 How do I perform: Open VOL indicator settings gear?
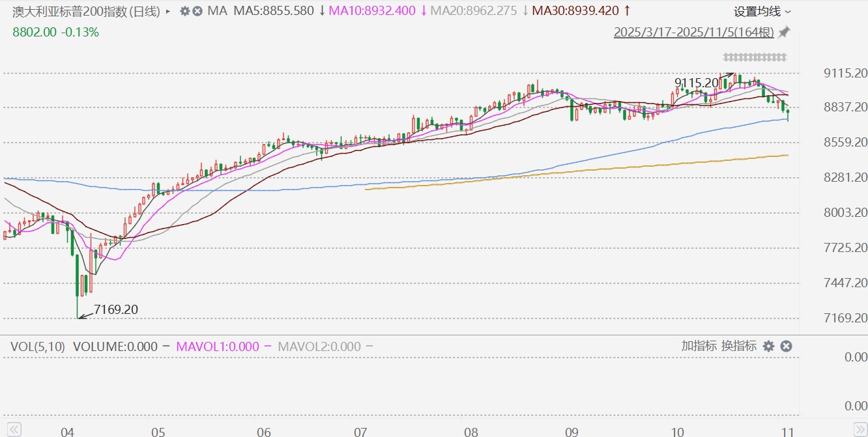(x=769, y=346)
